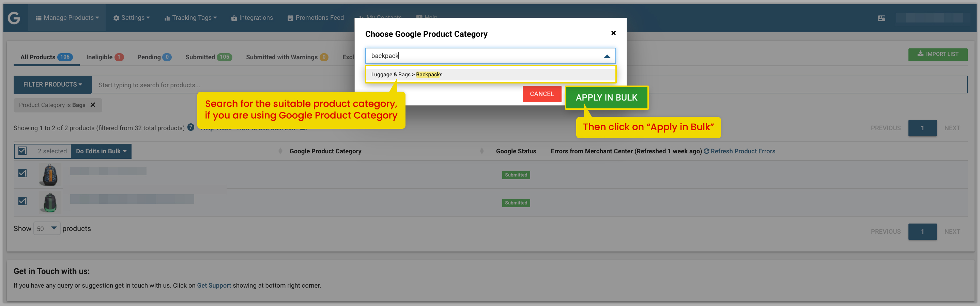
Task: Click the '2 selected' label
Action: (52, 151)
